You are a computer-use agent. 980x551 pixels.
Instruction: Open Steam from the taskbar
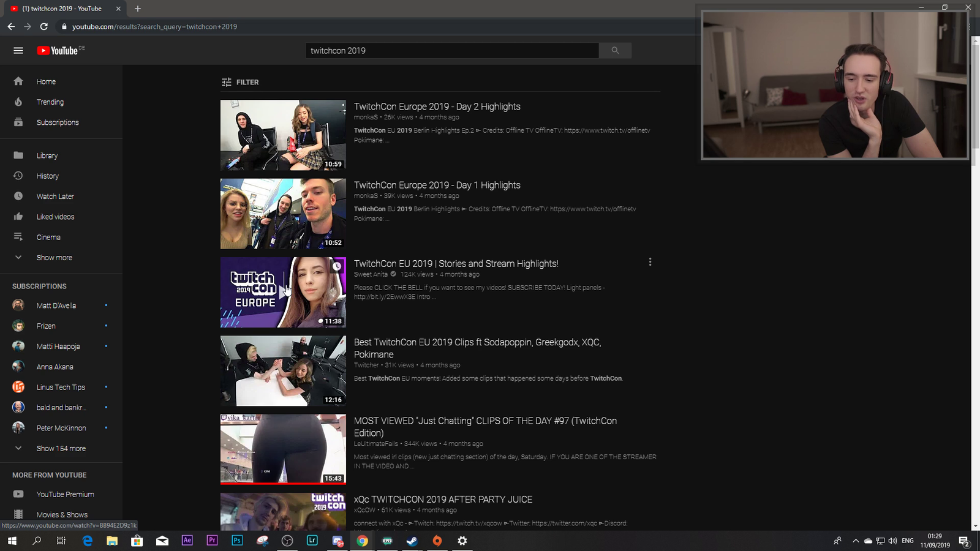coord(412,541)
